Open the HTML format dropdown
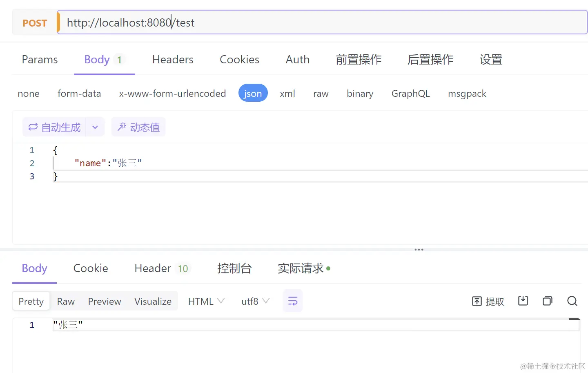Viewport: 588px width, 373px height. click(206, 301)
